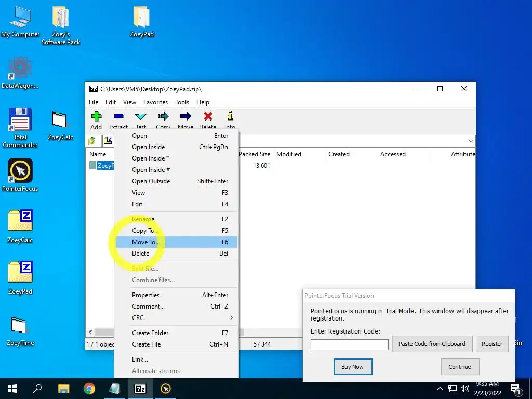Click the network tray icon
The image size is (532, 399).
453,389
